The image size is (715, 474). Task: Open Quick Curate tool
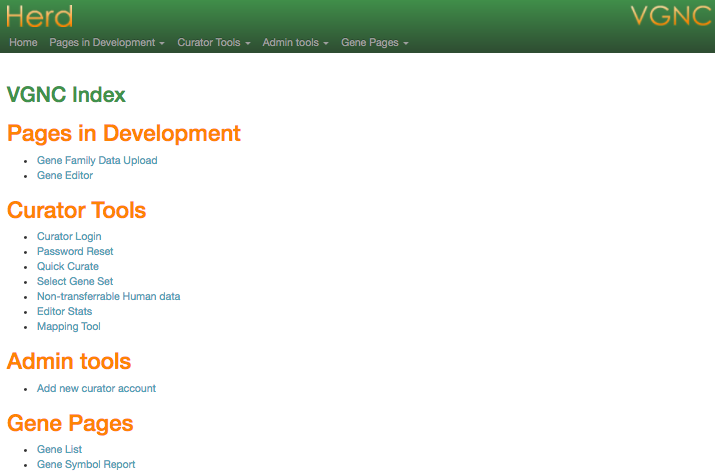click(68, 266)
